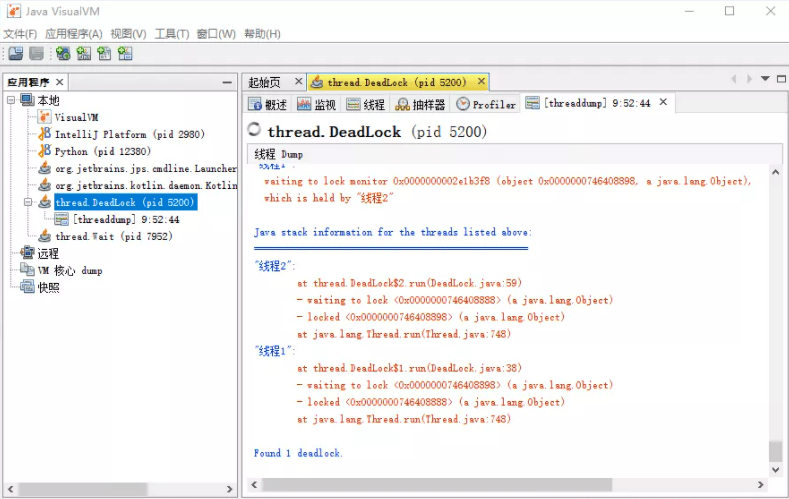Open the 工具(T) menu
Viewport: 789px width, 499px height.
[172, 34]
